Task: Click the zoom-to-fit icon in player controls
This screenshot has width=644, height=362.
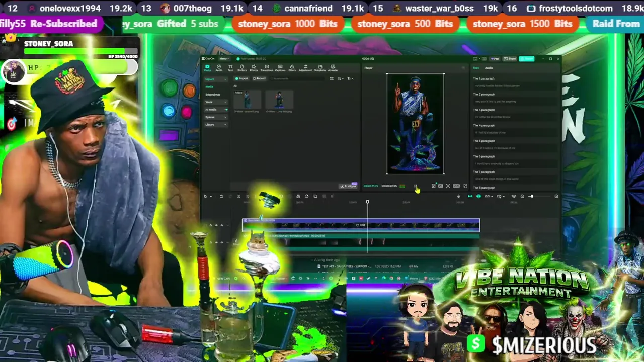Action: pyautogui.click(x=448, y=186)
